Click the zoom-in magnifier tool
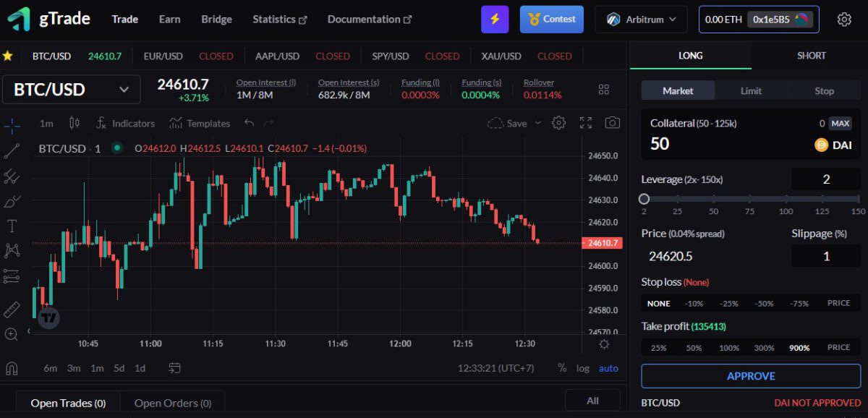The height and width of the screenshot is (418, 868). coord(13,334)
